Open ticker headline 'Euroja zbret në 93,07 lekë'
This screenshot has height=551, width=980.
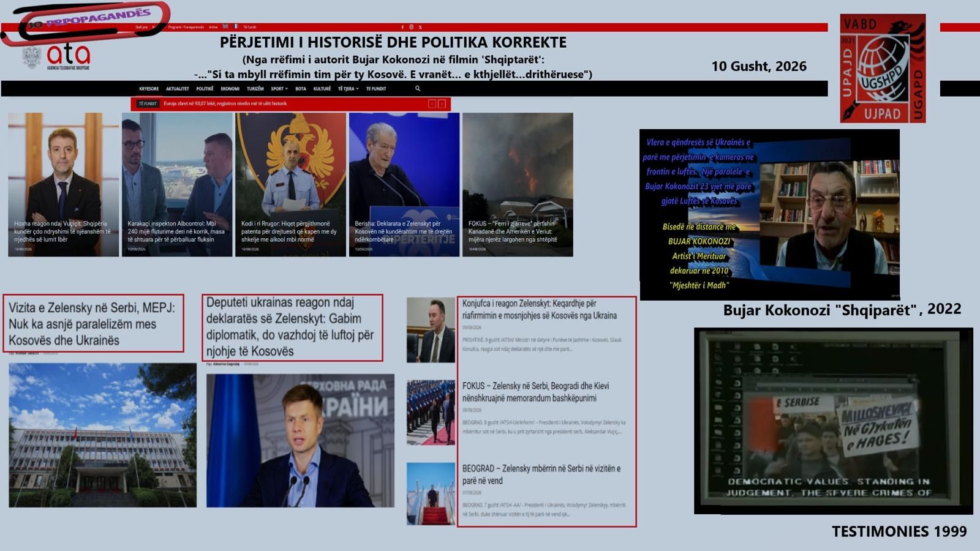point(225,104)
